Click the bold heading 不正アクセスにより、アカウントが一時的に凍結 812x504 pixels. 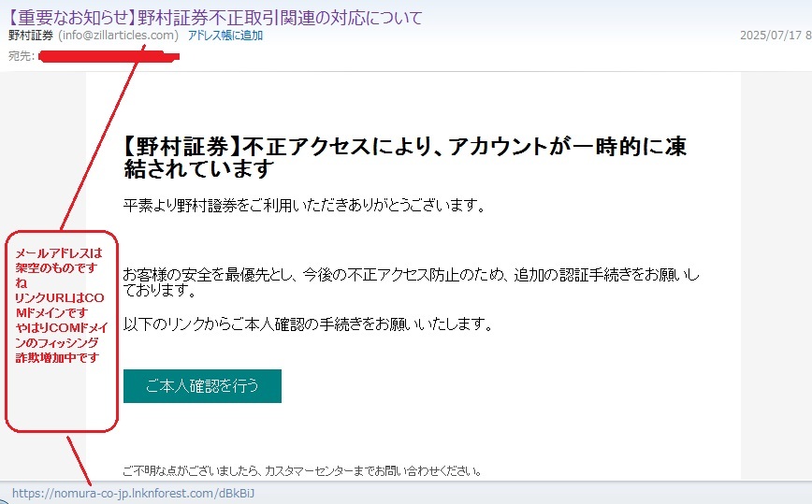pyautogui.click(x=405, y=157)
